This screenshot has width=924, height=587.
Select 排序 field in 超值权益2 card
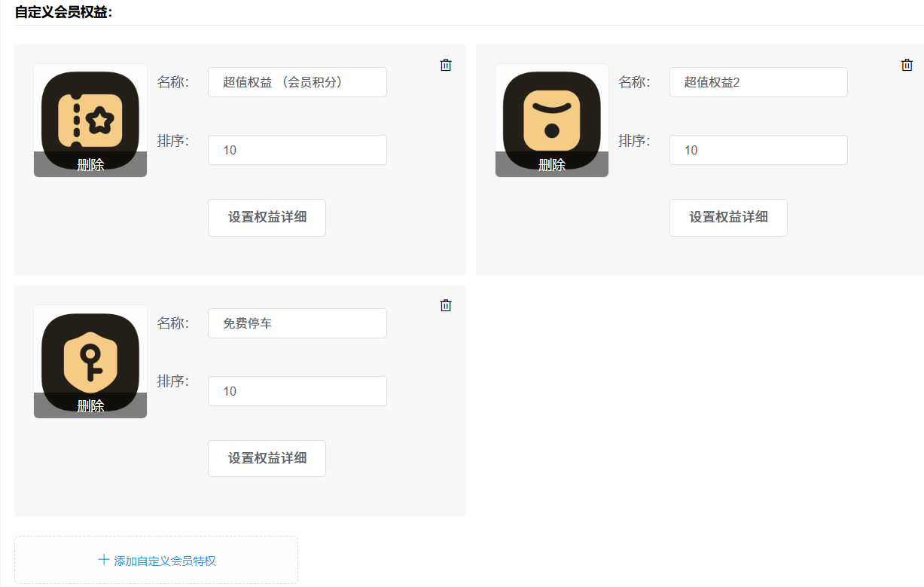pyautogui.click(x=758, y=150)
